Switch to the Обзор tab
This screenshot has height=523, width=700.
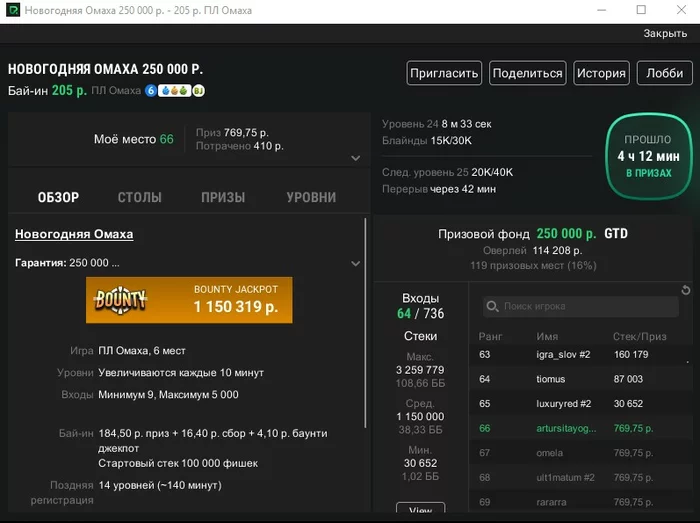pyautogui.click(x=58, y=197)
